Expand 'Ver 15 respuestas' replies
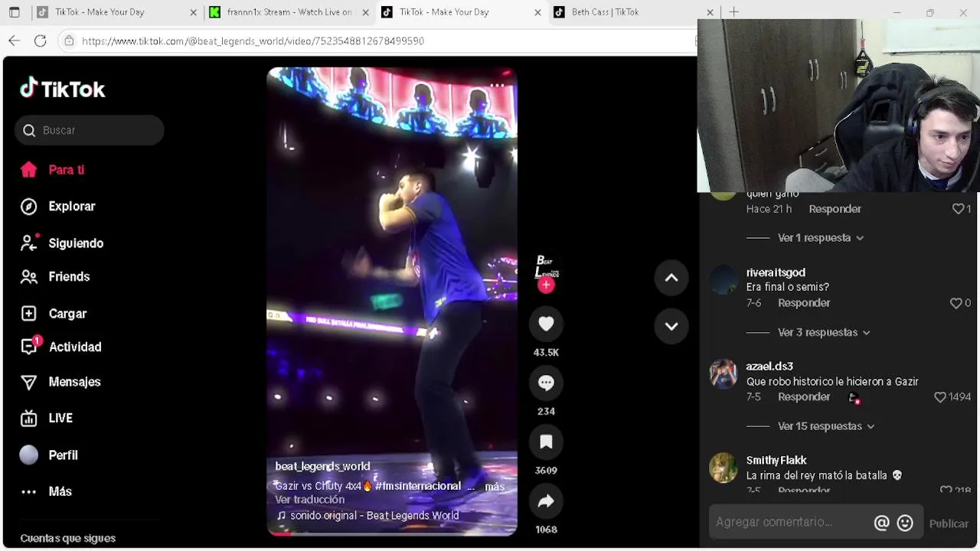980x551 pixels. click(x=826, y=426)
